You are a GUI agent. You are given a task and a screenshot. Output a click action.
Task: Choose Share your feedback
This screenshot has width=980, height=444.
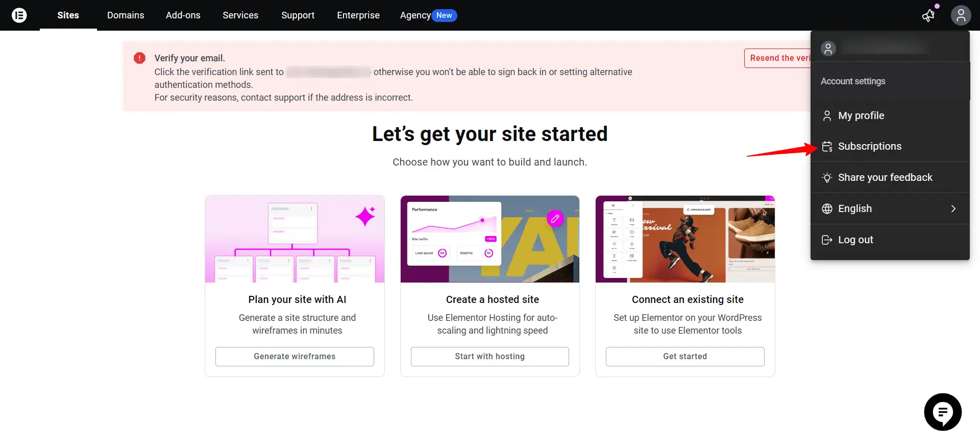(x=890, y=178)
